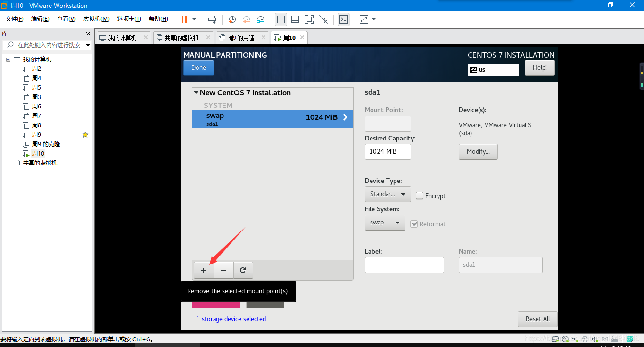644x347 pixels.
Task: Open the snapshot manager wrench icon
Action: click(261, 19)
